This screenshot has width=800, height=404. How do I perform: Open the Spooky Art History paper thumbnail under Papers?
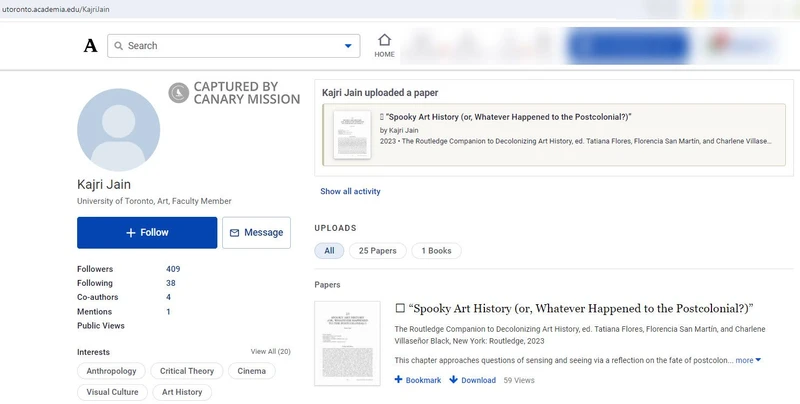coord(347,343)
